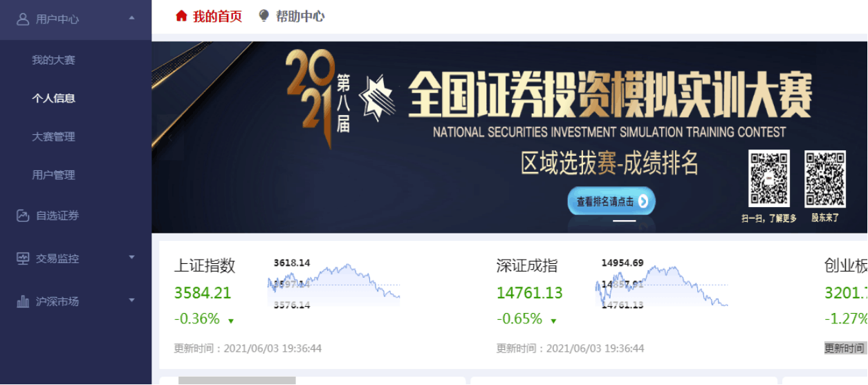Click the 交易监控 monitor icon
This screenshot has height=385, width=868.
23,259
